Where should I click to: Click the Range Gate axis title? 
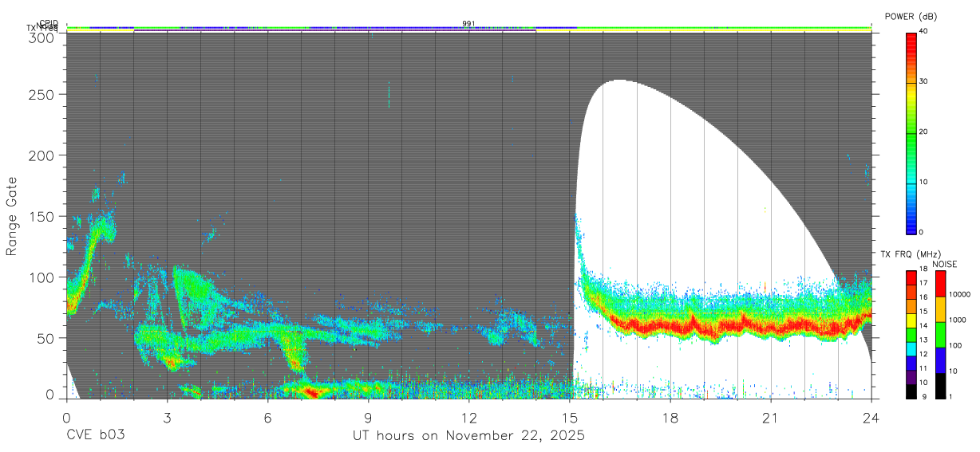click(13, 217)
